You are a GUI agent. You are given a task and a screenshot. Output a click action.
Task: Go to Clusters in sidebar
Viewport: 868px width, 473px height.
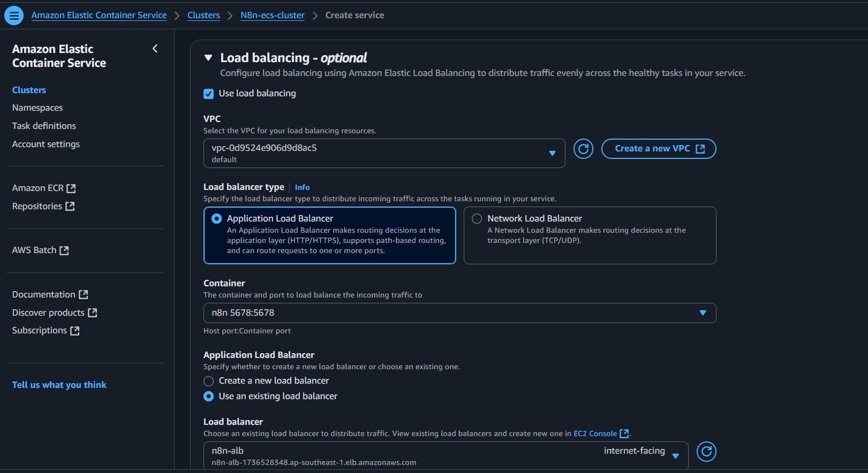29,90
